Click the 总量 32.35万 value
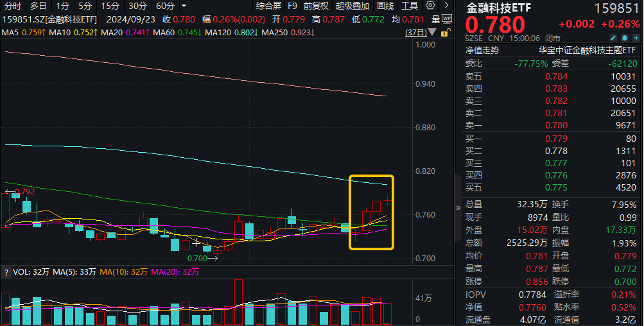Viewport: 644px width, 326px height. [x=532, y=205]
